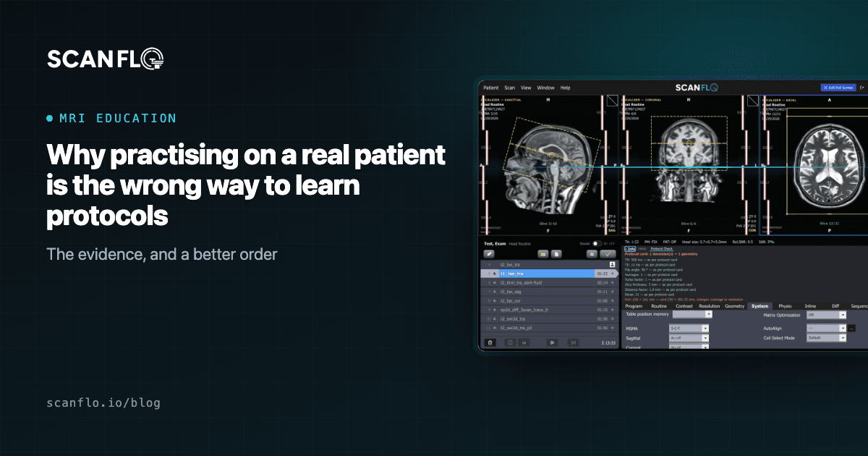The image size is (868, 456).
Task: Open the Help menu
Action: (565, 88)
